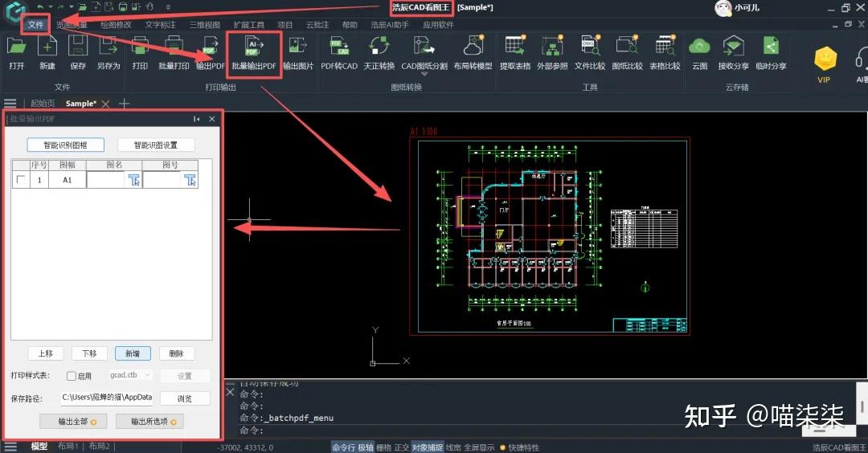
Task: Switch to 布局1 layout tab
Action: pyautogui.click(x=68, y=447)
